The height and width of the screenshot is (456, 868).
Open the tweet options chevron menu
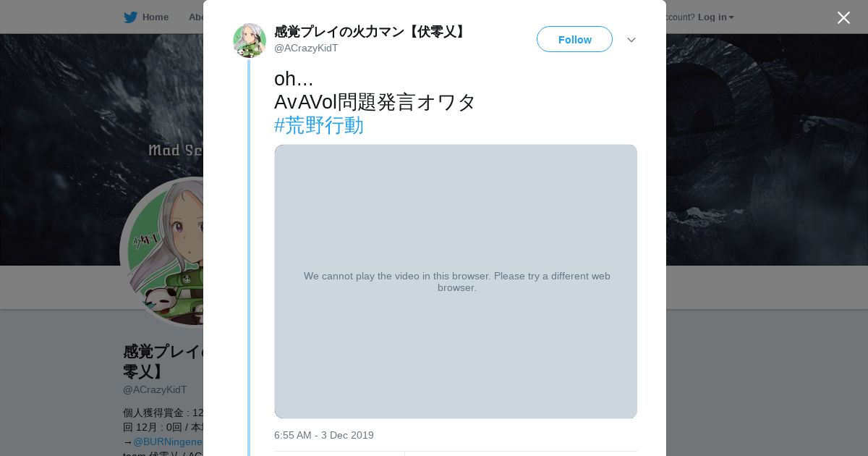tap(631, 40)
